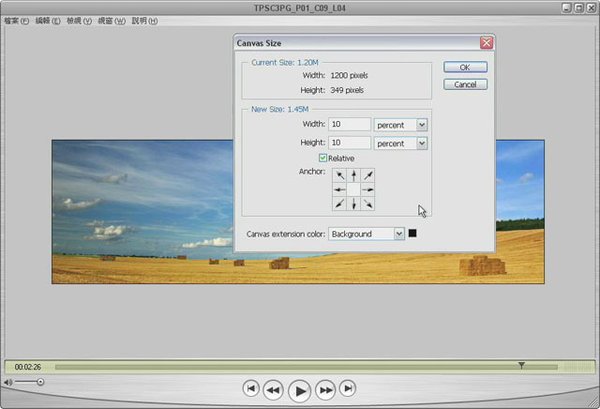Screen dimensions: 600x409
Task: Confirm with the OK button
Action: [464, 67]
